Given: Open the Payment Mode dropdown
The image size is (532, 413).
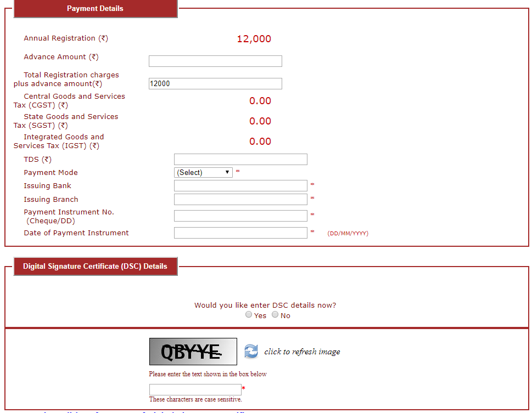Looking at the screenshot, I should (x=203, y=172).
